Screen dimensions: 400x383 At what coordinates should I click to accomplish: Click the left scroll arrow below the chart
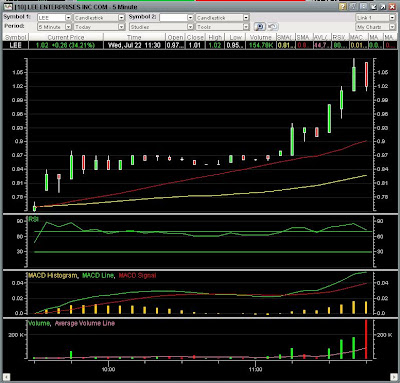tap(6, 377)
